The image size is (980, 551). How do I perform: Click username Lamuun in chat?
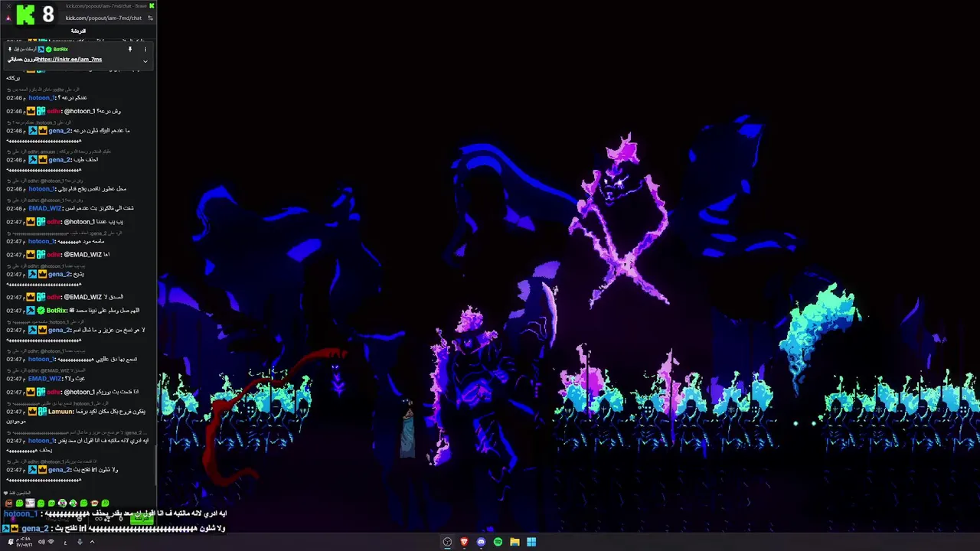pyautogui.click(x=60, y=412)
